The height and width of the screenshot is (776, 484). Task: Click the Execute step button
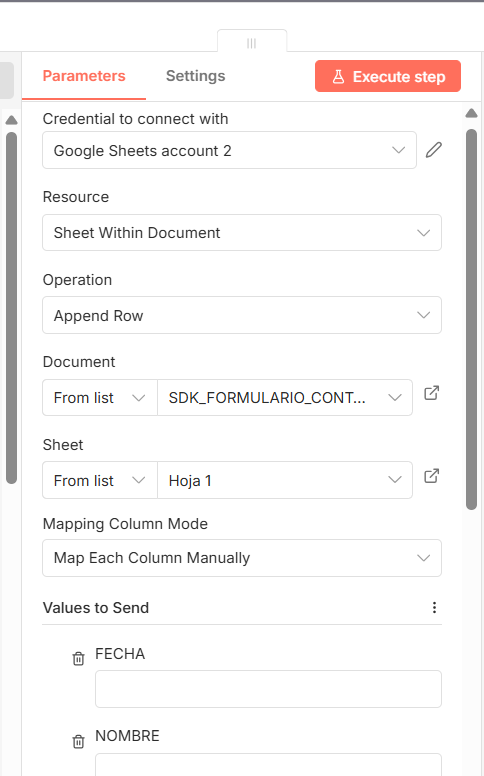click(x=387, y=76)
